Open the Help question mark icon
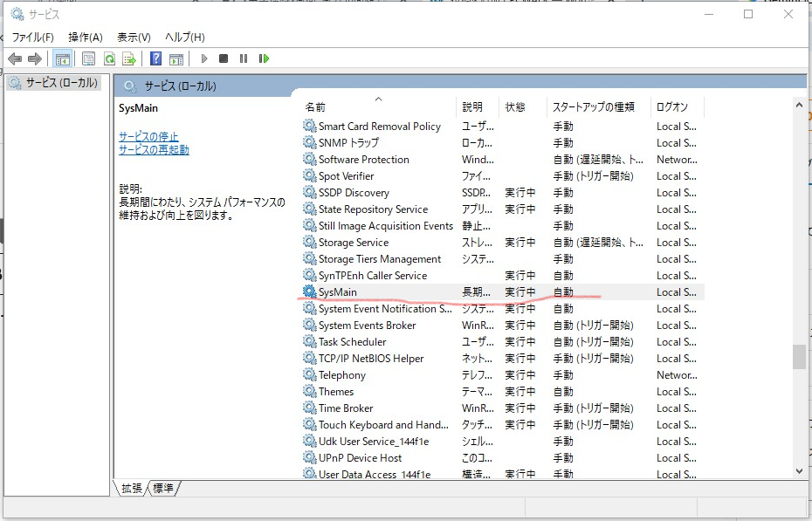The image size is (812, 521). [156, 58]
